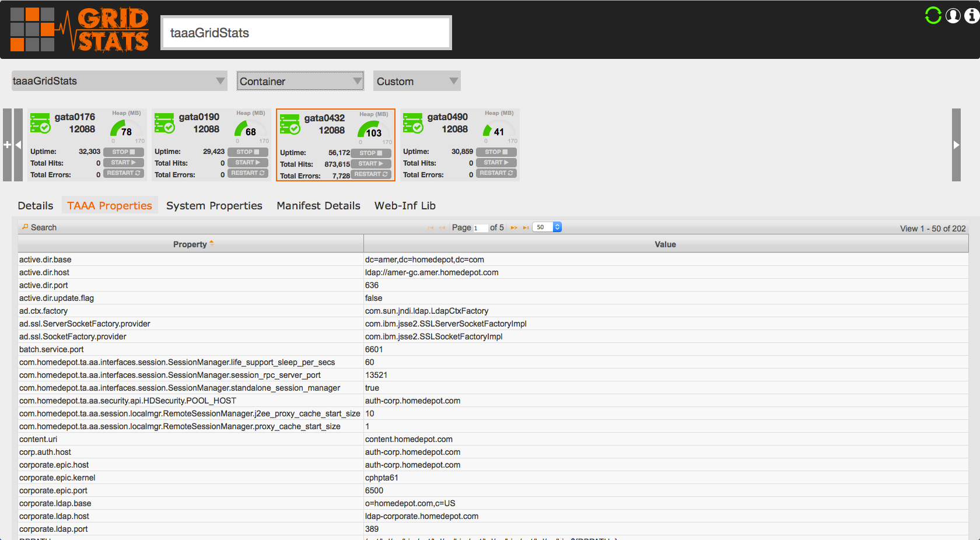
Task: Restart the gata0190 server
Action: [x=248, y=173]
